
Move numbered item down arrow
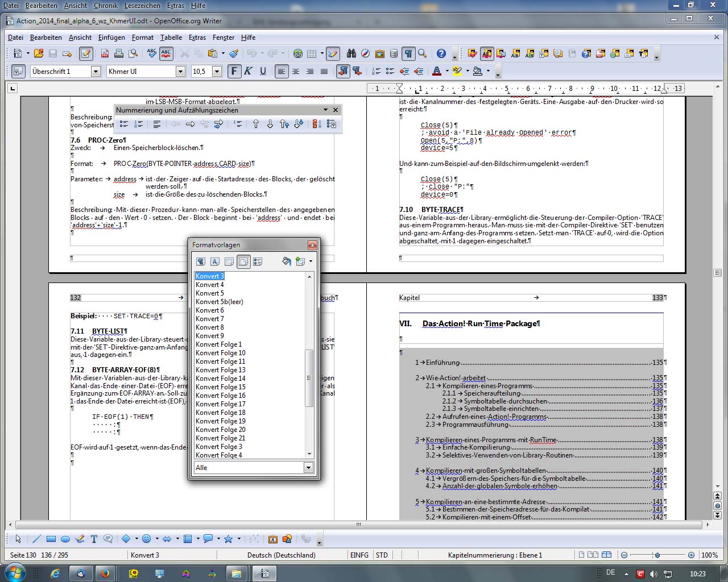[270, 124]
